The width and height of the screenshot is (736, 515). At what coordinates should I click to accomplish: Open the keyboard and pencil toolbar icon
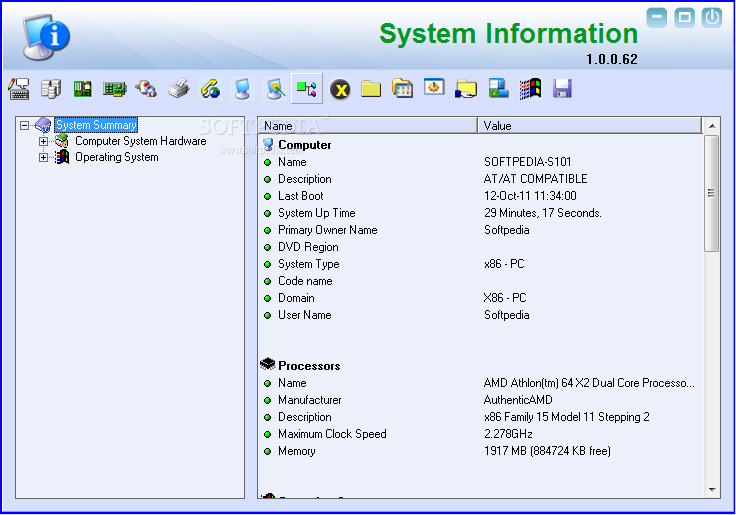click(x=19, y=89)
